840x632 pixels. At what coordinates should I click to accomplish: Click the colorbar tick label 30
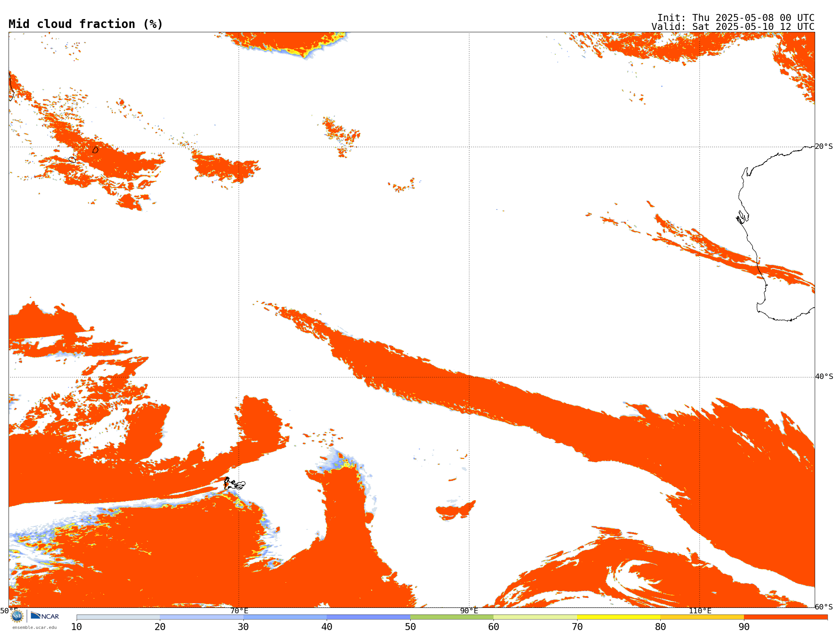point(243,627)
